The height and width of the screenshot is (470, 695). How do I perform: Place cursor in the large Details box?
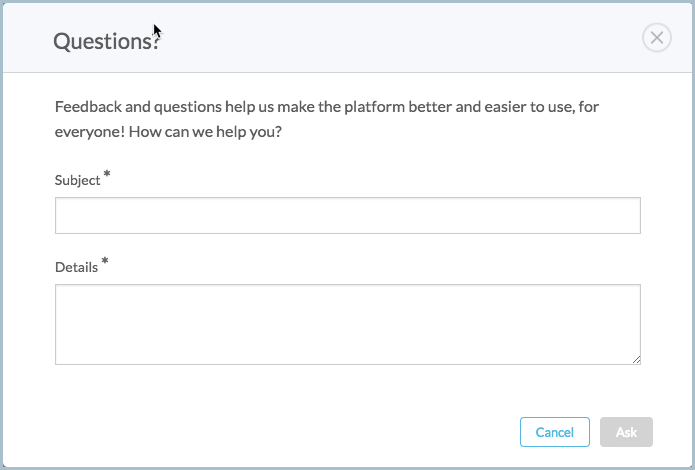(x=348, y=325)
